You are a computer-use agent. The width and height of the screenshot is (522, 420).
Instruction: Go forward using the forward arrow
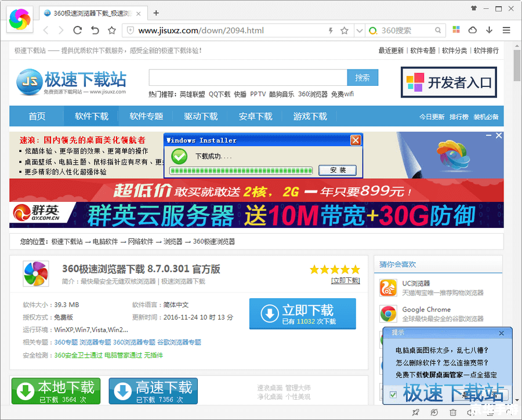[61, 31]
